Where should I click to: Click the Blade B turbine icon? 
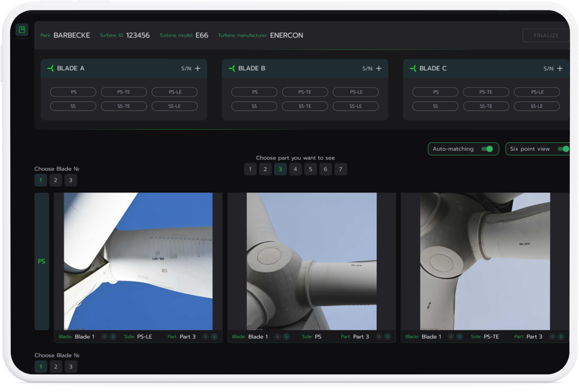(x=232, y=68)
